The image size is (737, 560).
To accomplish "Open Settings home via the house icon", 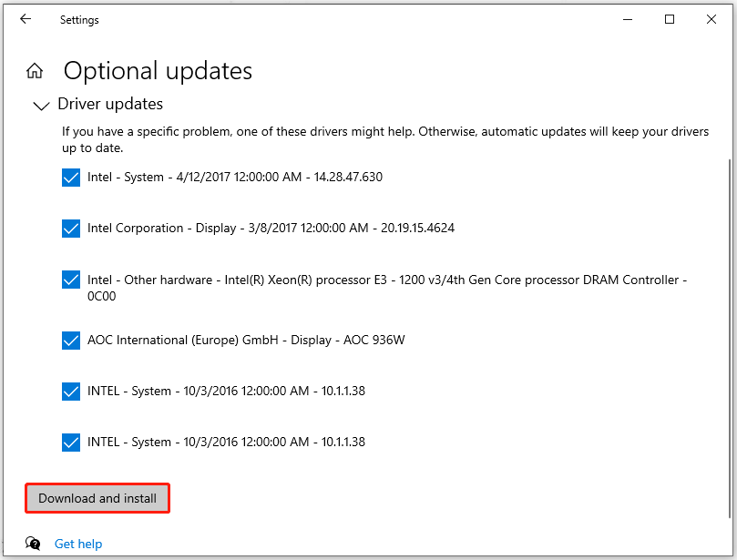I will (x=35, y=69).
